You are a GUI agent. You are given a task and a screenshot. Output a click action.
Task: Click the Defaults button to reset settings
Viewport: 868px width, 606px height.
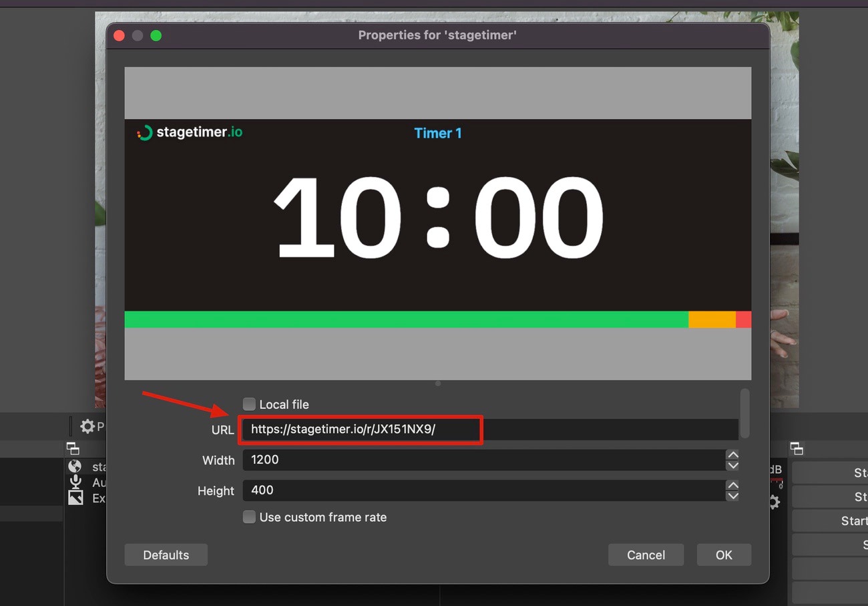point(166,555)
